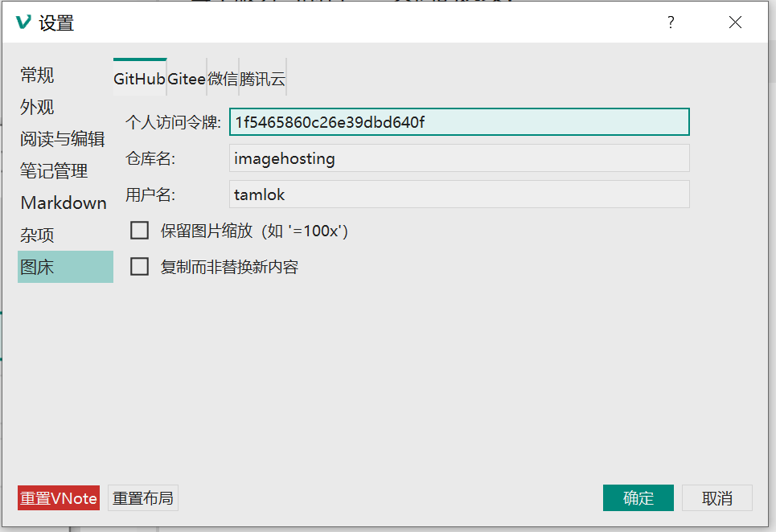Switch to the Gitee tab
This screenshot has width=776, height=532.
tap(187, 78)
